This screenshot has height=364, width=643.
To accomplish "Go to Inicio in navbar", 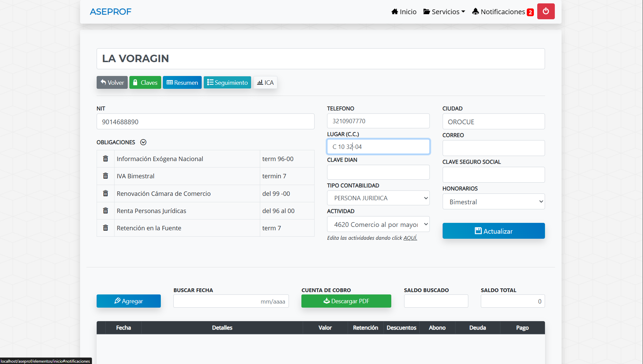I will click(x=404, y=12).
